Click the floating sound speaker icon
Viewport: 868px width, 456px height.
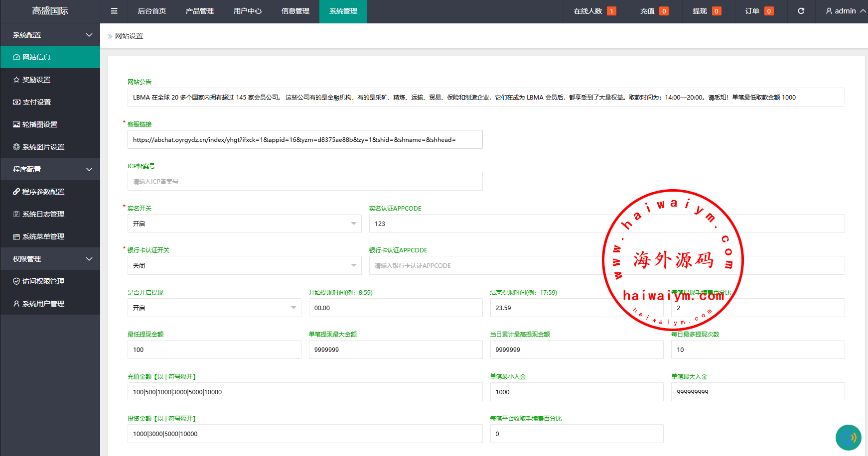pyautogui.click(x=848, y=437)
